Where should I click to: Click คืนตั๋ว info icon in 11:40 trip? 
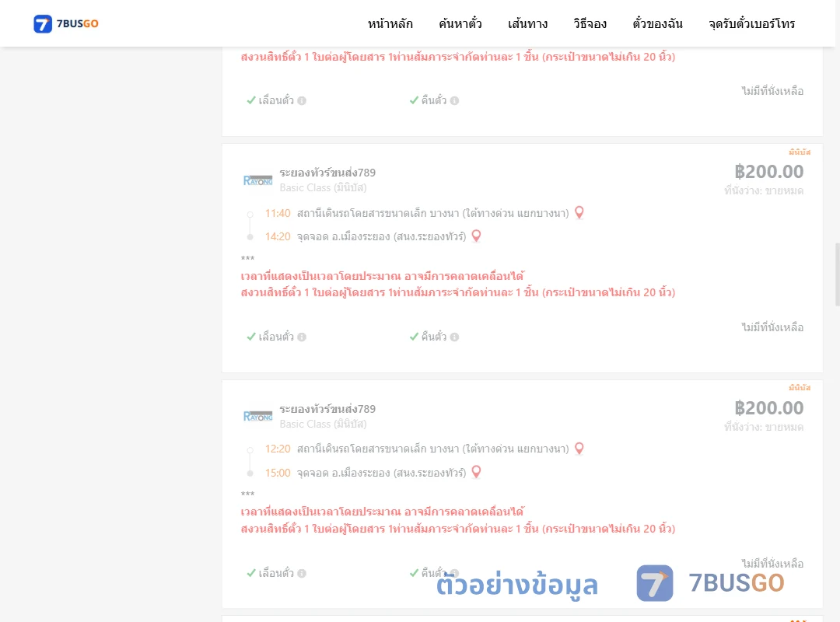pyautogui.click(x=454, y=337)
